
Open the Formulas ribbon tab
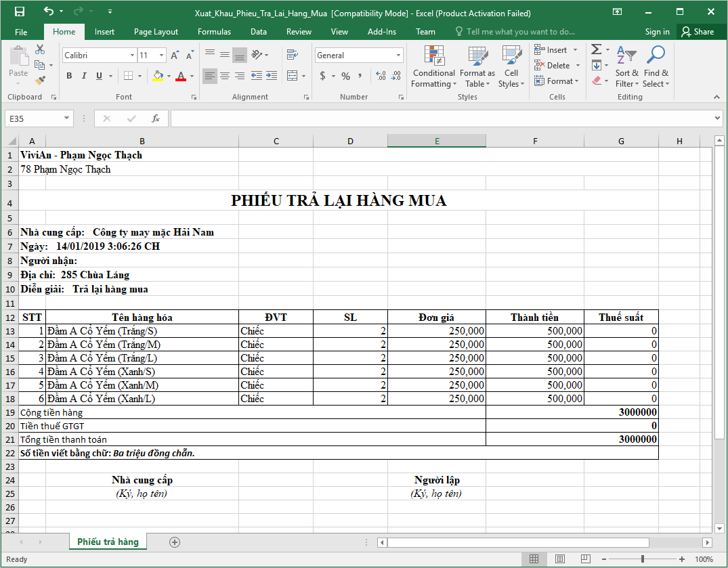coord(214,32)
